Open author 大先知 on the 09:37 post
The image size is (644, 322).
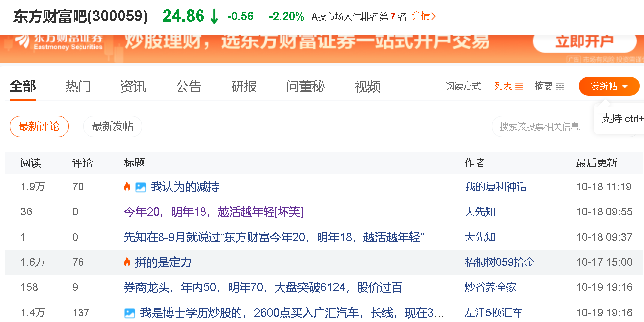click(480, 237)
